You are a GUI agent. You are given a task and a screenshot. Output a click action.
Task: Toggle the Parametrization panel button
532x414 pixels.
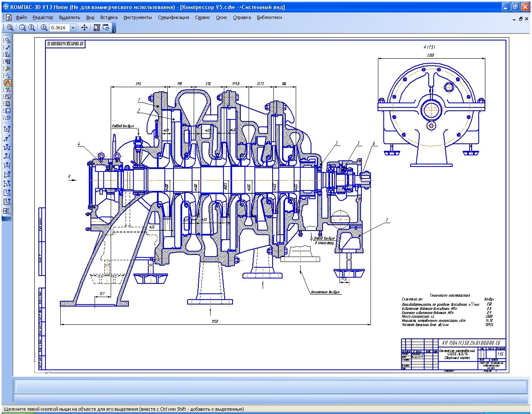[7, 76]
